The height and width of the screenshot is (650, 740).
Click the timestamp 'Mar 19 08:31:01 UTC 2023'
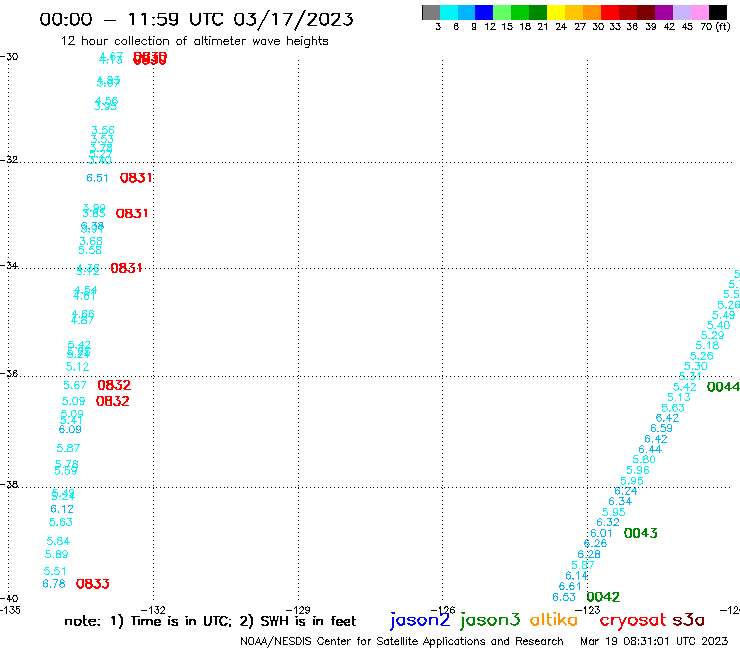tap(654, 641)
